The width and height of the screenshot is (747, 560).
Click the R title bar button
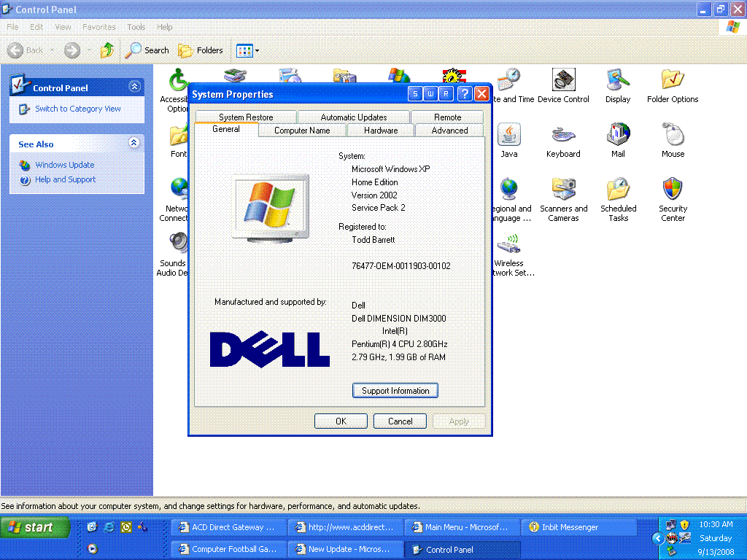pos(446,94)
